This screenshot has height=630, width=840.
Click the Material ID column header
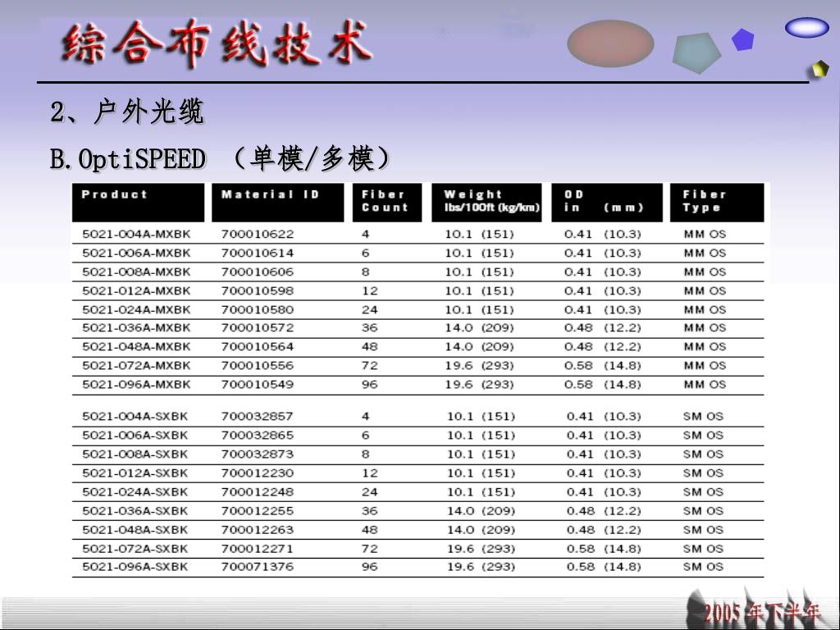coord(277,203)
